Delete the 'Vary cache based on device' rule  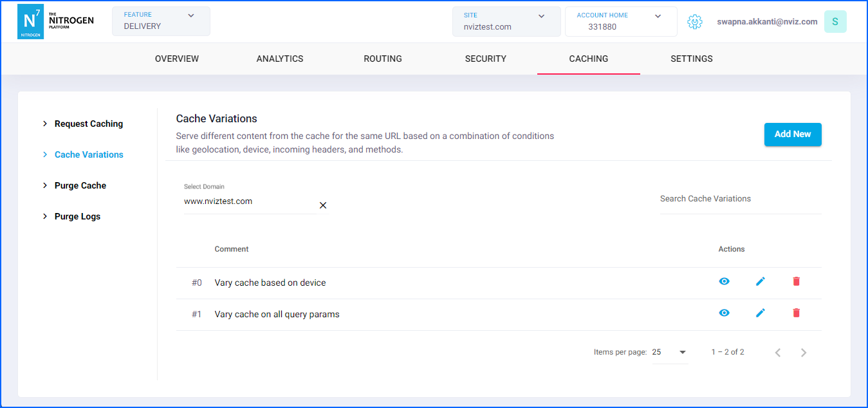click(796, 282)
